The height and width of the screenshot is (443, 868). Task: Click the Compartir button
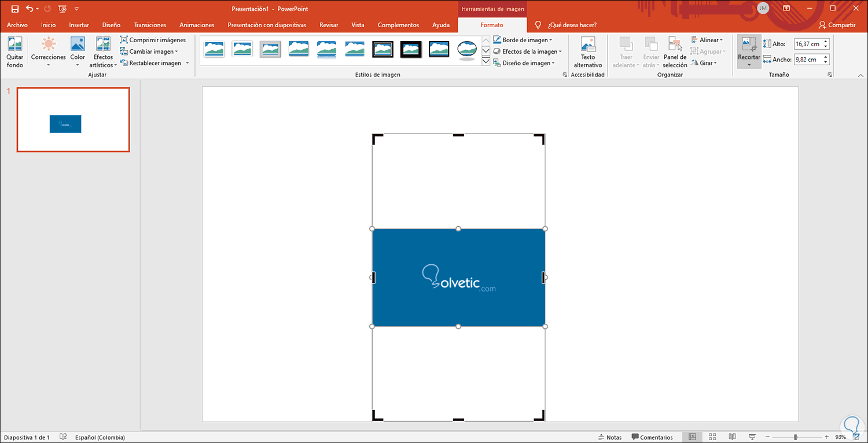click(x=837, y=25)
